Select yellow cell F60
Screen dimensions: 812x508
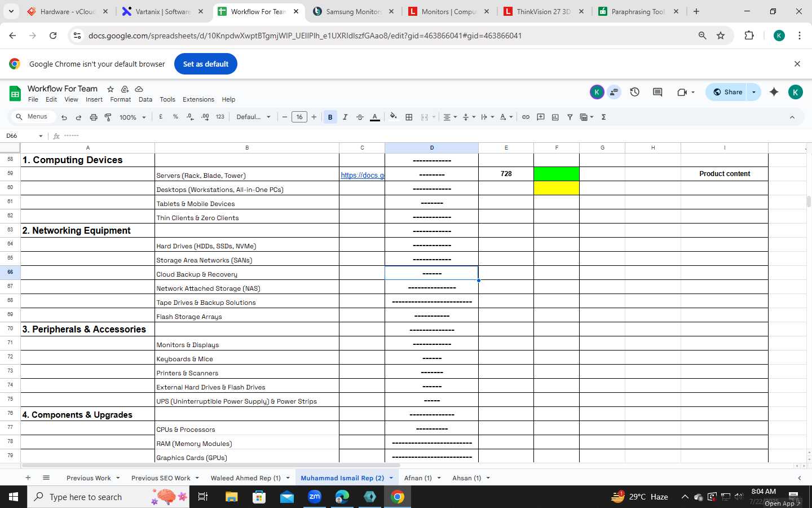pyautogui.click(x=557, y=188)
